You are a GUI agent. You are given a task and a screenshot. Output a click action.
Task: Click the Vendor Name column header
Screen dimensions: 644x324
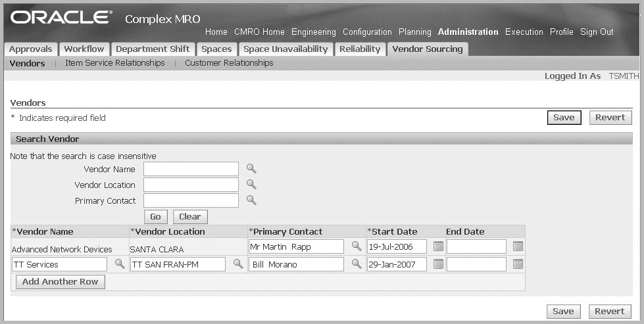tap(43, 232)
